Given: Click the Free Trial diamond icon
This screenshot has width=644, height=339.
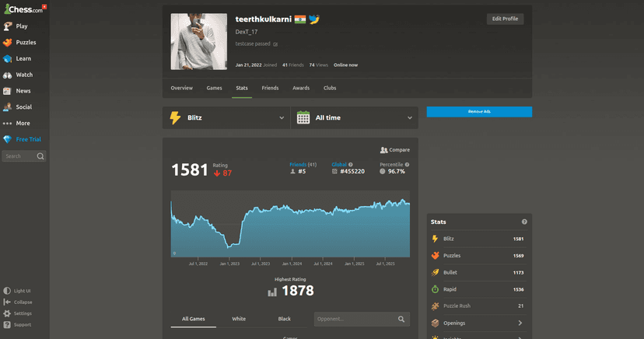Looking at the screenshot, I should coord(8,139).
